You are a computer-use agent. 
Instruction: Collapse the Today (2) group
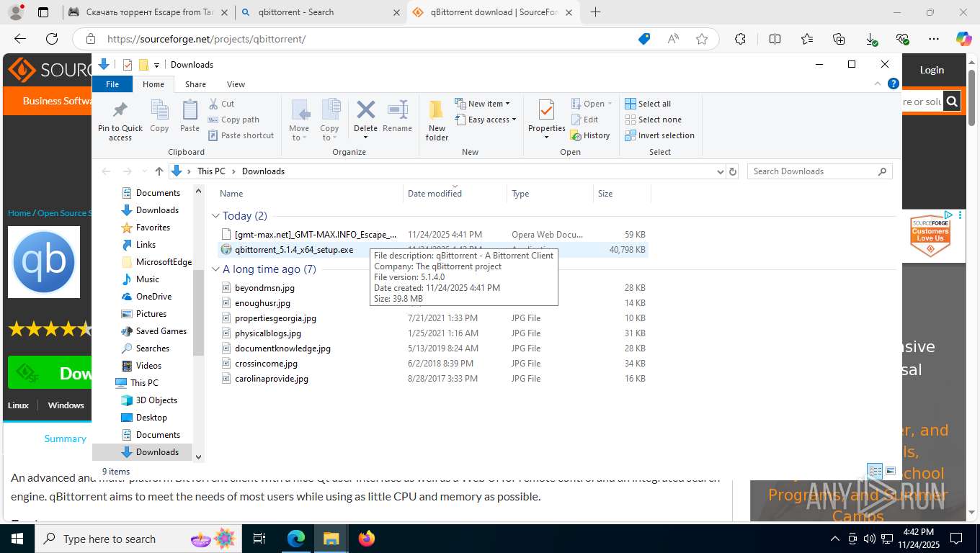coord(215,216)
